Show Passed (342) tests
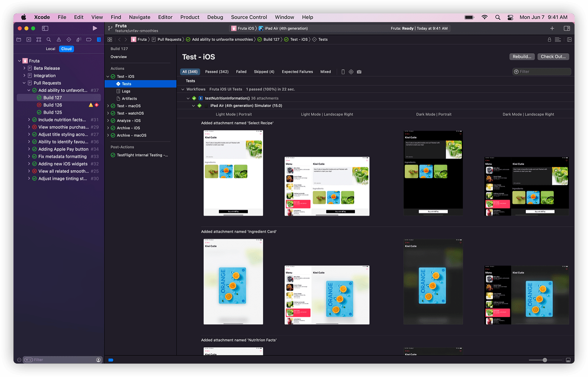 [217, 72]
